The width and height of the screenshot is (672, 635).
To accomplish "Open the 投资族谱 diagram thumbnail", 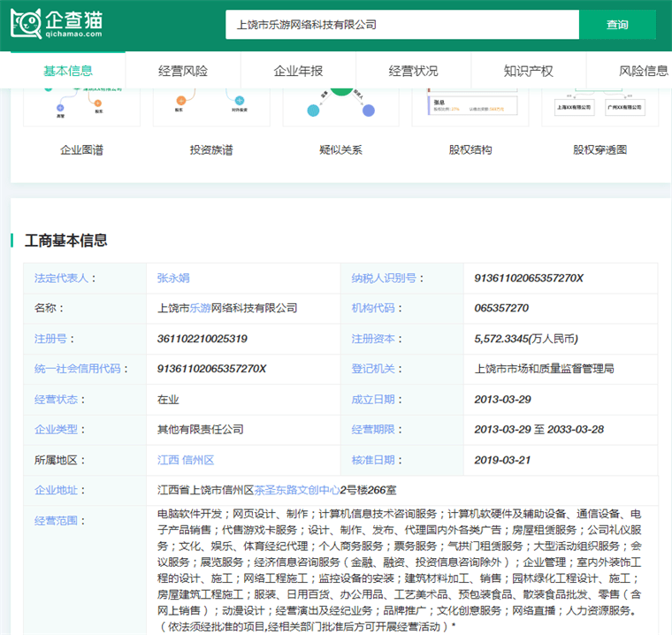I will pyautogui.click(x=210, y=106).
